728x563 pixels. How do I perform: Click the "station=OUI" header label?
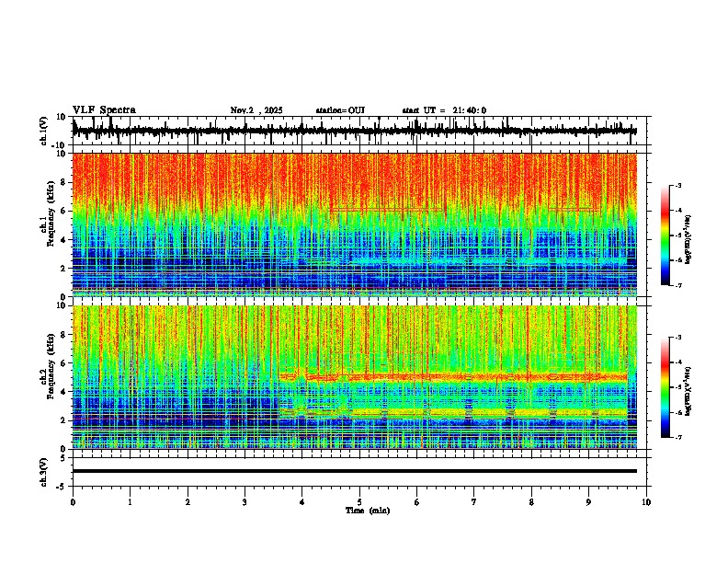point(340,110)
